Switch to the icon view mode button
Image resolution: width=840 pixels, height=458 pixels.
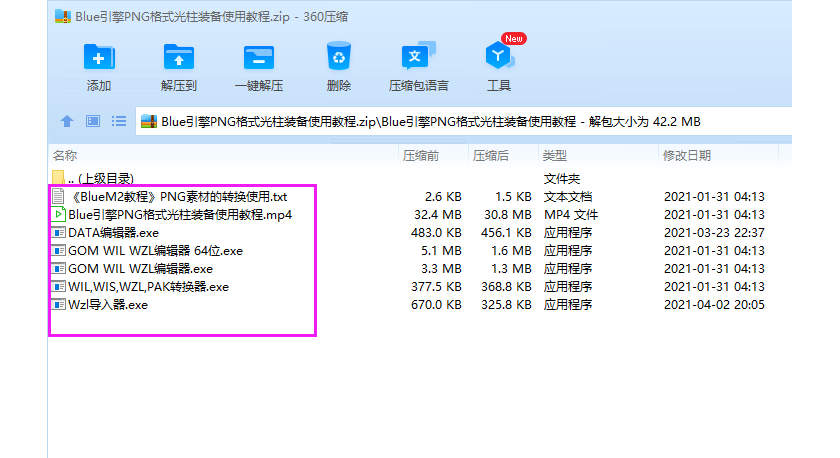click(x=93, y=121)
